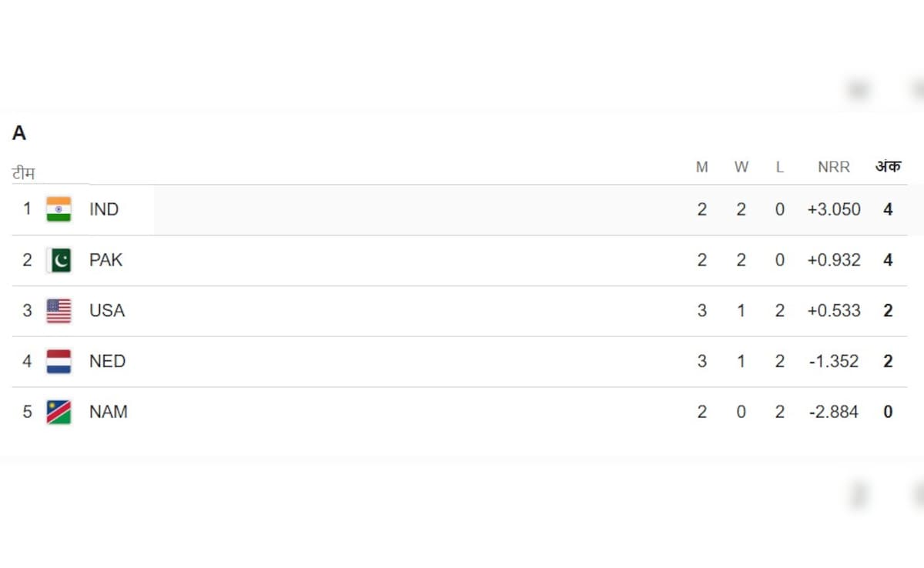Click the India flag icon
This screenshot has height=568, width=924.
pos(59,209)
